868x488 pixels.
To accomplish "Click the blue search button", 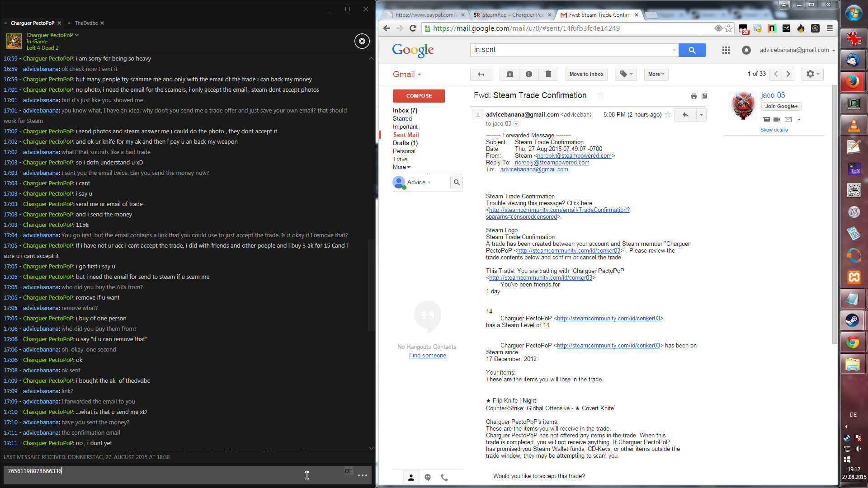I will point(692,50).
